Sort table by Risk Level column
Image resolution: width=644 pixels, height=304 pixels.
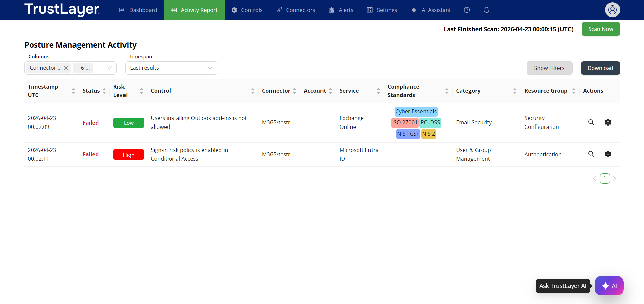141,91
